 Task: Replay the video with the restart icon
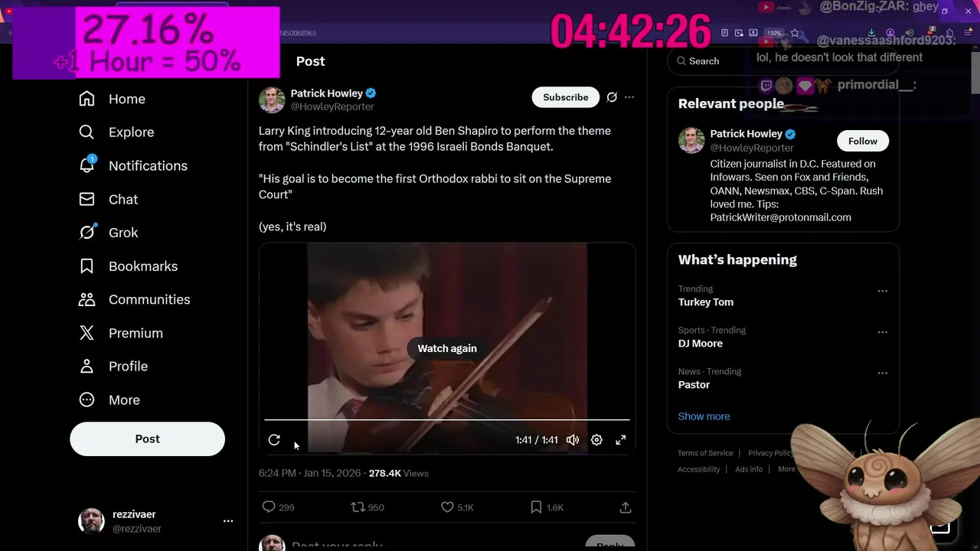point(274,440)
